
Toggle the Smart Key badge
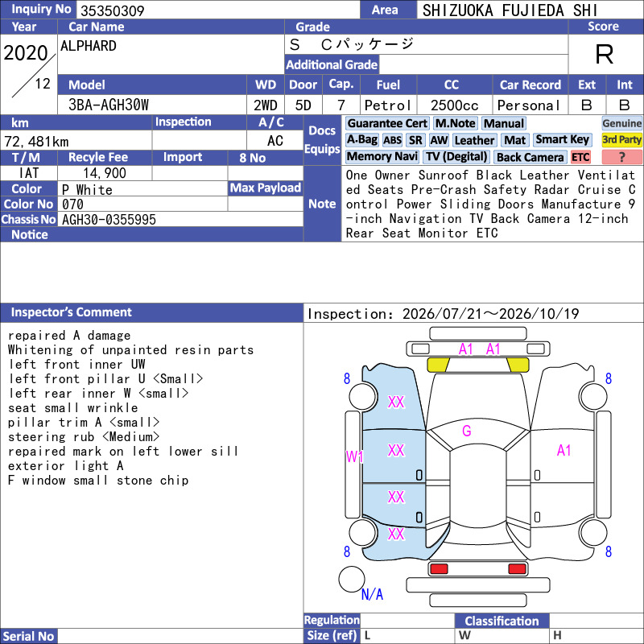point(562,140)
